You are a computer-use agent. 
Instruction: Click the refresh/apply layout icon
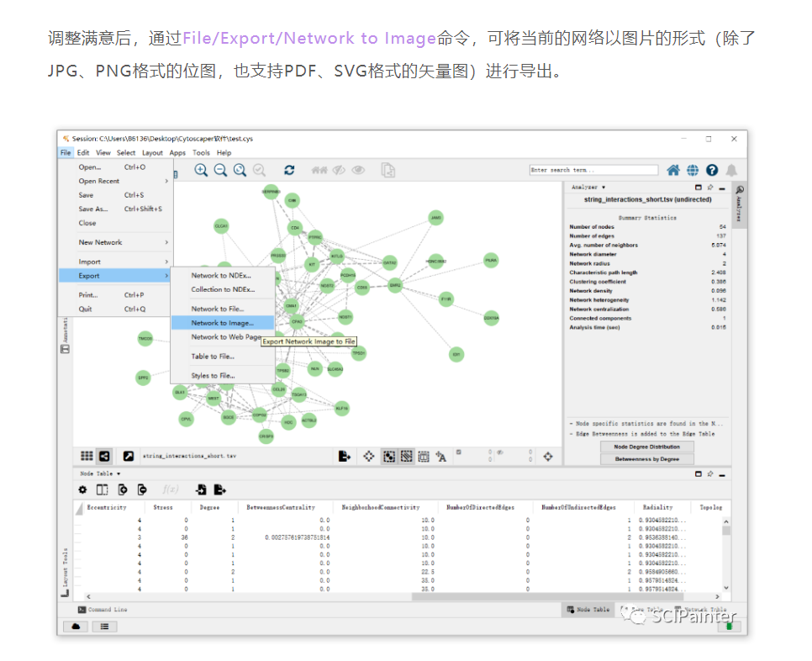[x=289, y=170]
